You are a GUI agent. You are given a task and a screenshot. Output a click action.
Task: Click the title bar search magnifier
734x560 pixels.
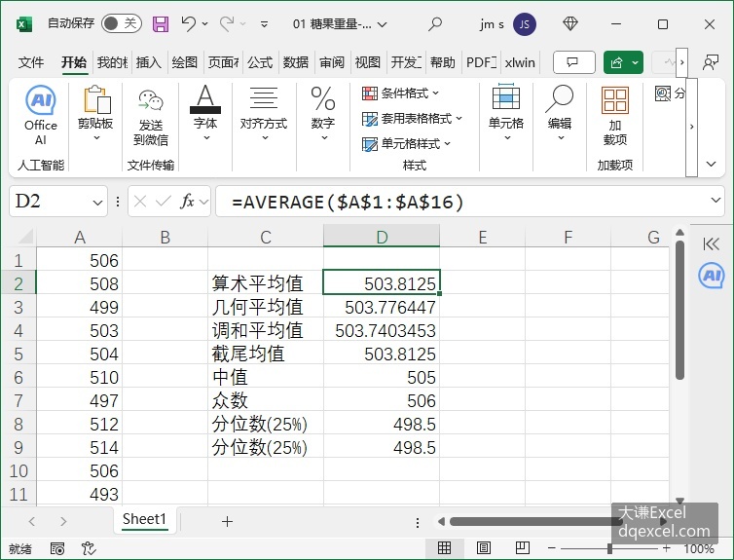(435, 23)
